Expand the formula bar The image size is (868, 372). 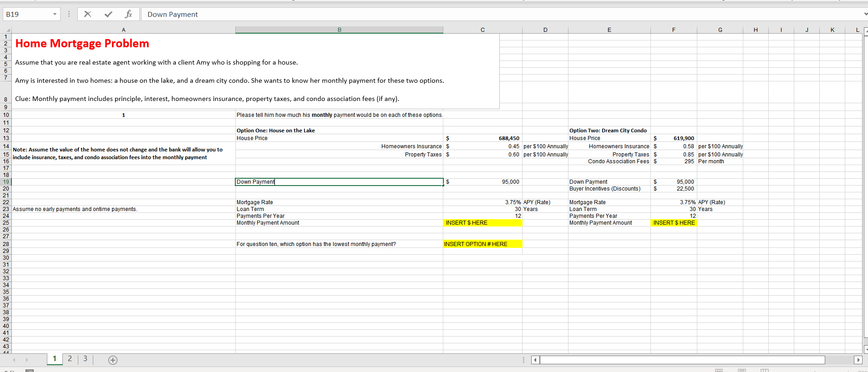click(x=865, y=14)
